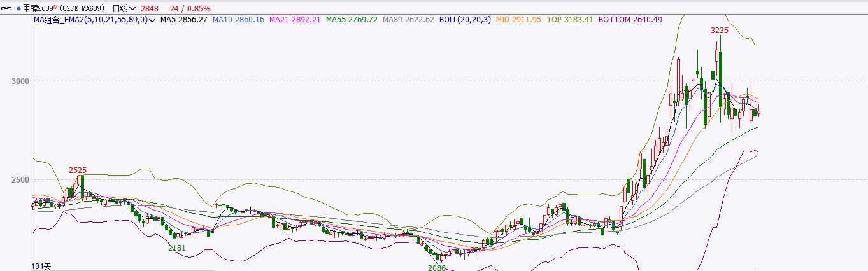Select the MA10 2860.16 legend label
The image size is (868, 271).
tap(238, 20)
